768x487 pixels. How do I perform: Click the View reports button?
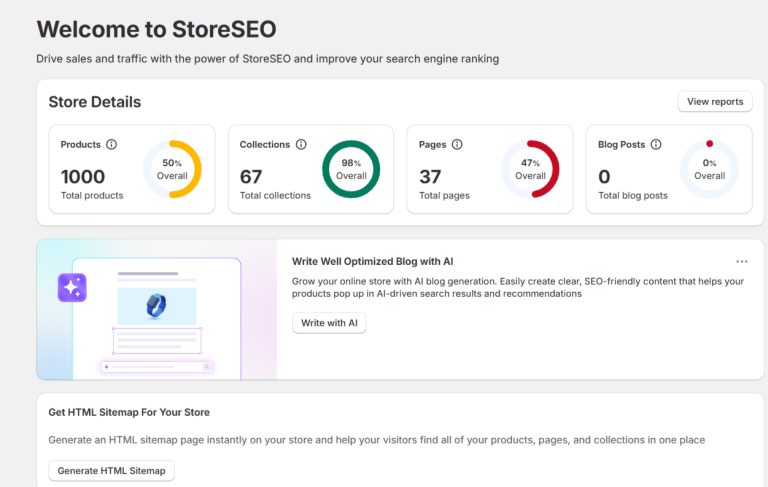(x=715, y=101)
